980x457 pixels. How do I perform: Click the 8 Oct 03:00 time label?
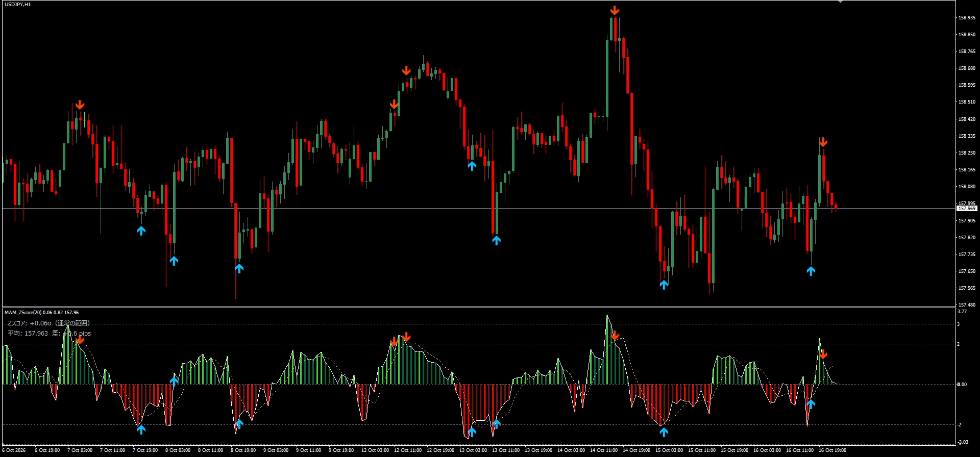point(178,450)
